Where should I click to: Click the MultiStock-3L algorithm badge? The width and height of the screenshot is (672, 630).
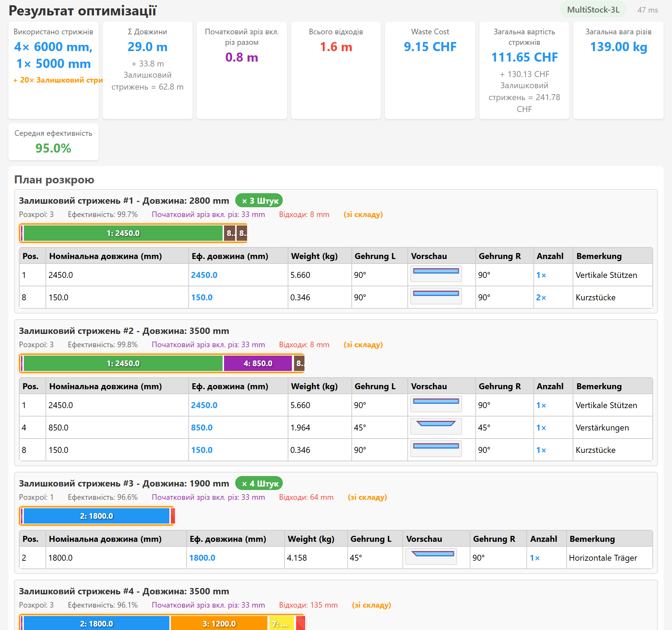(593, 10)
